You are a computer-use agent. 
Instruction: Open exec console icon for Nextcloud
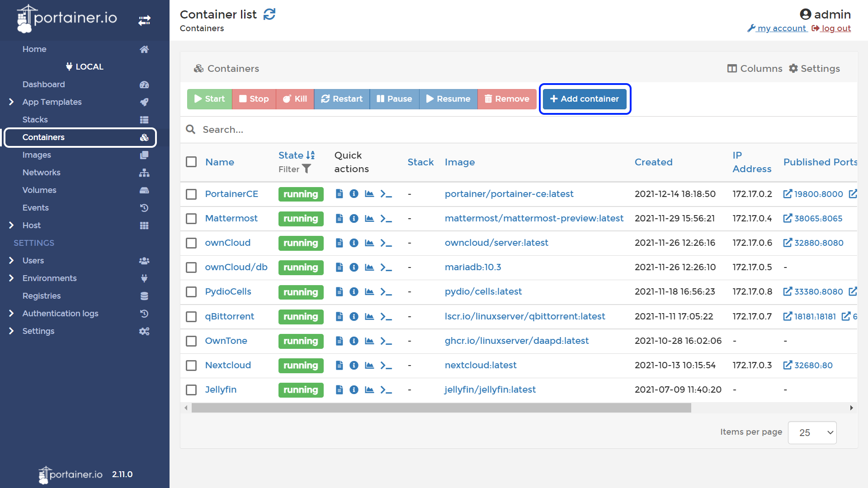pyautogui.click(x=386, y=366)
